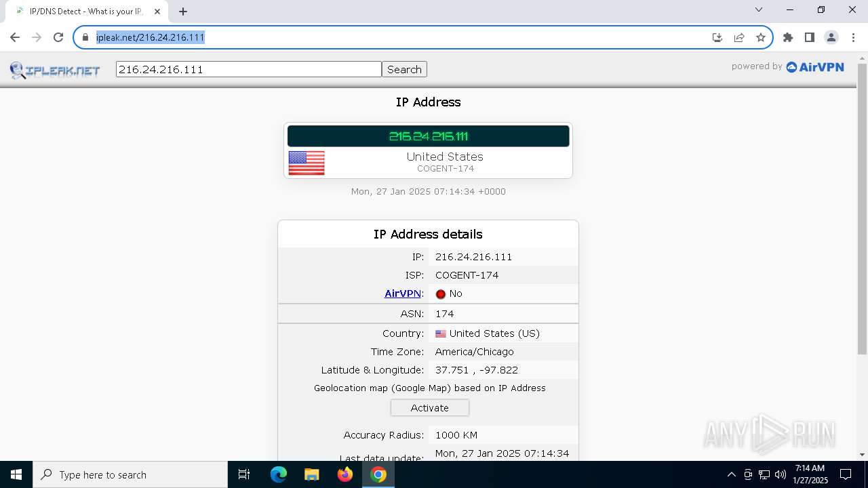Select the IP/DNS Detect tab
The height and width of the screenshot is (488, 868).
pyautogui.click(x=87, y=12)
